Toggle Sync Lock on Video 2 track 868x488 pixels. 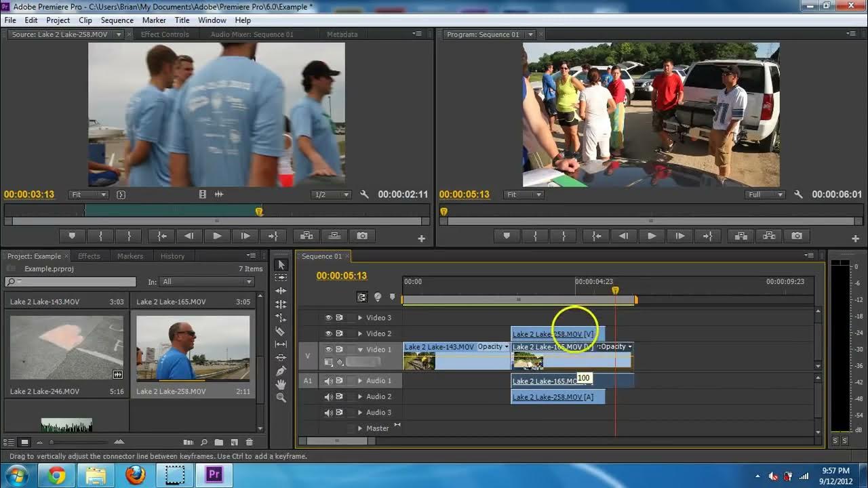click(x=340, y=333)
